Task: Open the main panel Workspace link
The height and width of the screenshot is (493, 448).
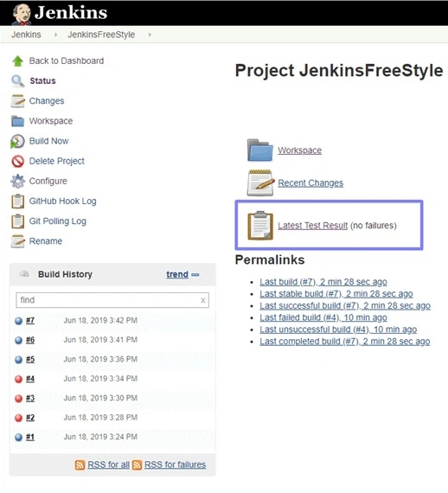Action: point(299,150)
